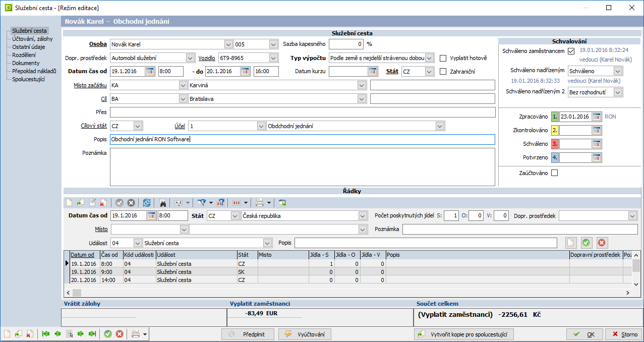Open Schváleno nadřízeným 2 dropdown Bez rozhodnutí

coord(618,92)
